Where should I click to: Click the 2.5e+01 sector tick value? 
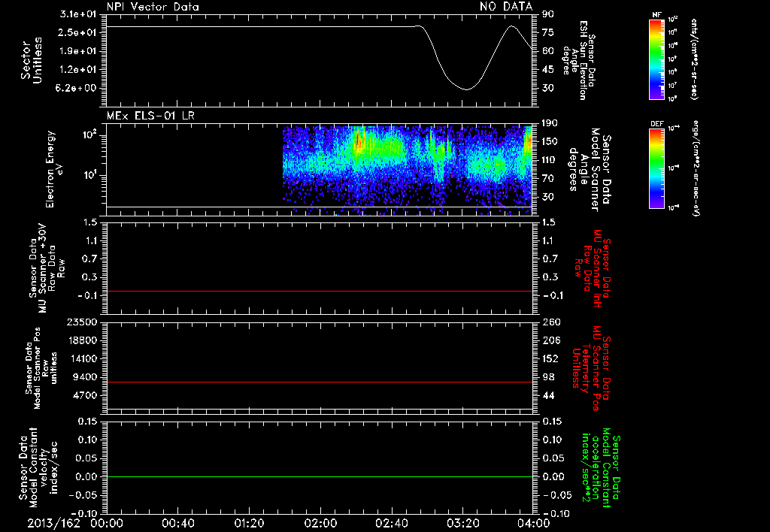click(x=77, y=32)
